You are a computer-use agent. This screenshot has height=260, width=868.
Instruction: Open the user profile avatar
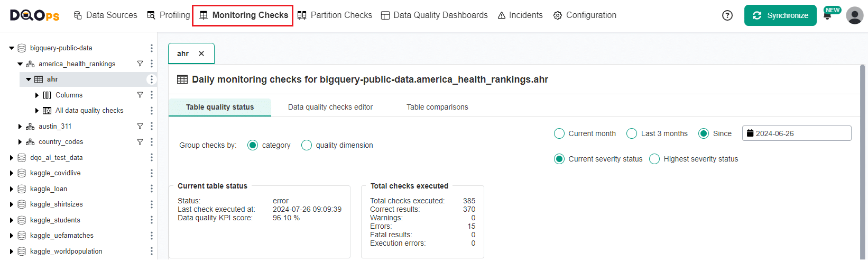(x=854, y=15)
